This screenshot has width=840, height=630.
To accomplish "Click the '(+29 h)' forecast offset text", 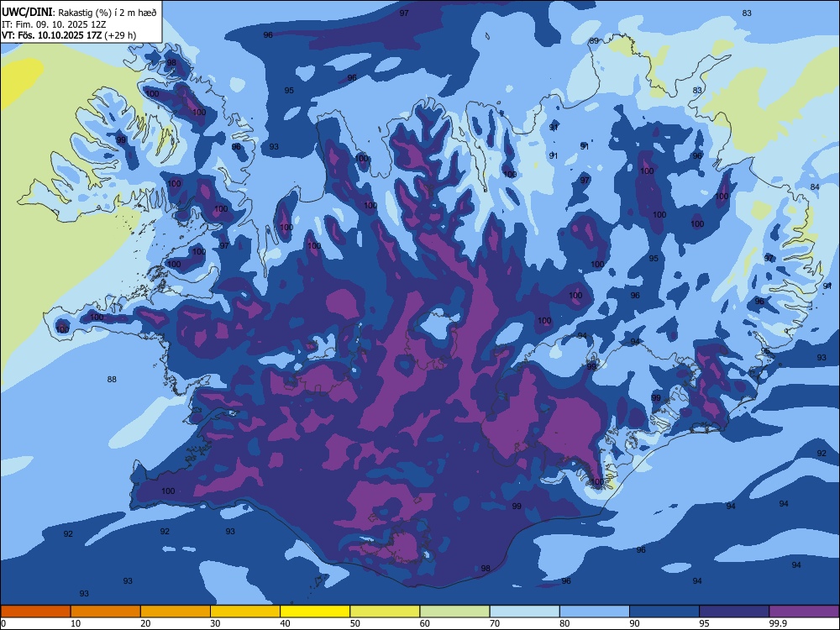I will click(120, 35).
